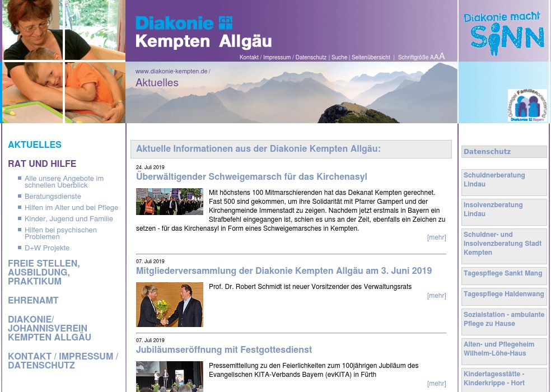Open the Mitgliederversammlung handshake photo
Screen dimensions: 551x392
click(169, 305)
